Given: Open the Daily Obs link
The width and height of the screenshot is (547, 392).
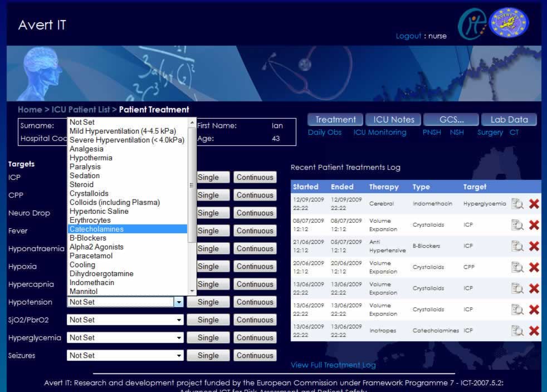Looking at the screenshot, I should [x=324, y=133].
